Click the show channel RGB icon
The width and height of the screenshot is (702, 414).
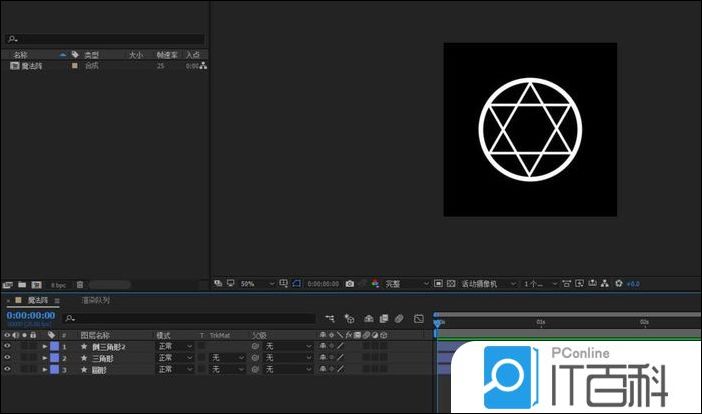(x=374, y=284)
